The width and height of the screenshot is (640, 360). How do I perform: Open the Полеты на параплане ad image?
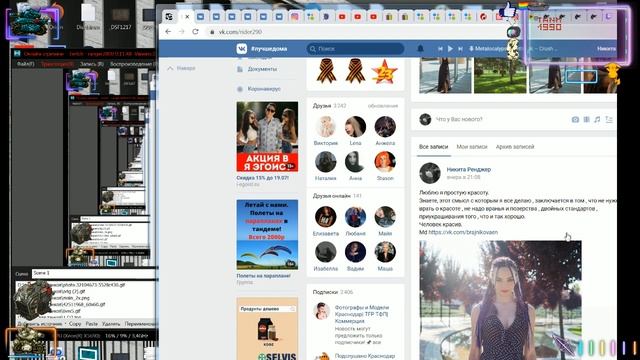[267, 235]
